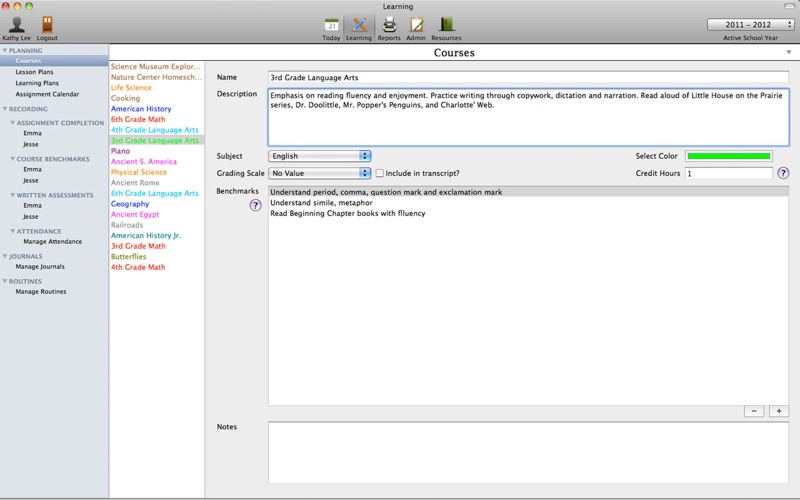Select Physical Science course
Image resolution: width=800 pixels, height=500 pixels.
[139, 172]
